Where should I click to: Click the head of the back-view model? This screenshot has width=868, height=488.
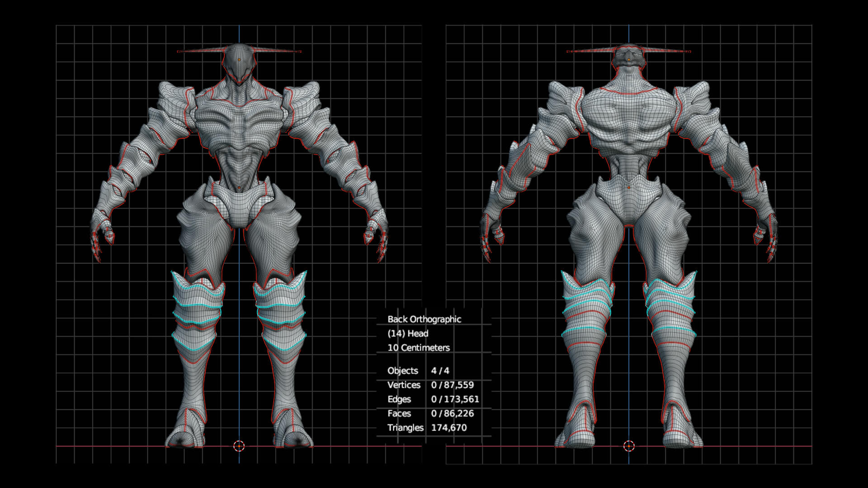coord(628,56)
